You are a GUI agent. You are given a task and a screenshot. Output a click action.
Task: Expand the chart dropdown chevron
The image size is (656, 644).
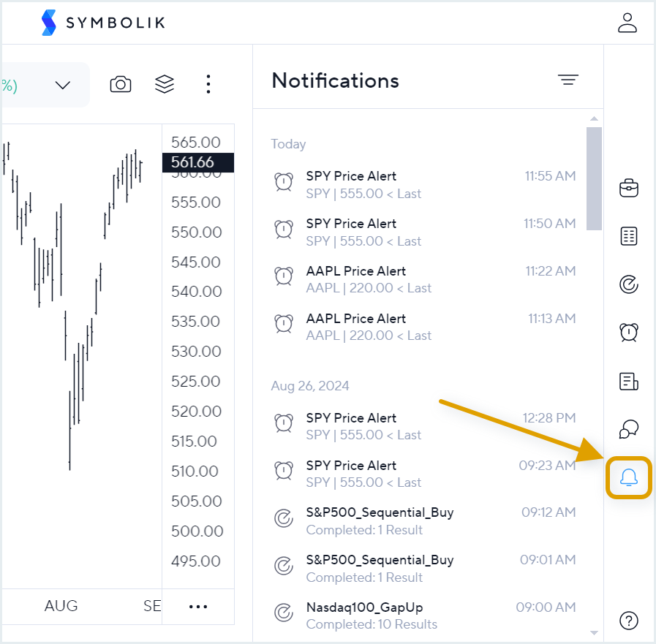coord(63,85)
